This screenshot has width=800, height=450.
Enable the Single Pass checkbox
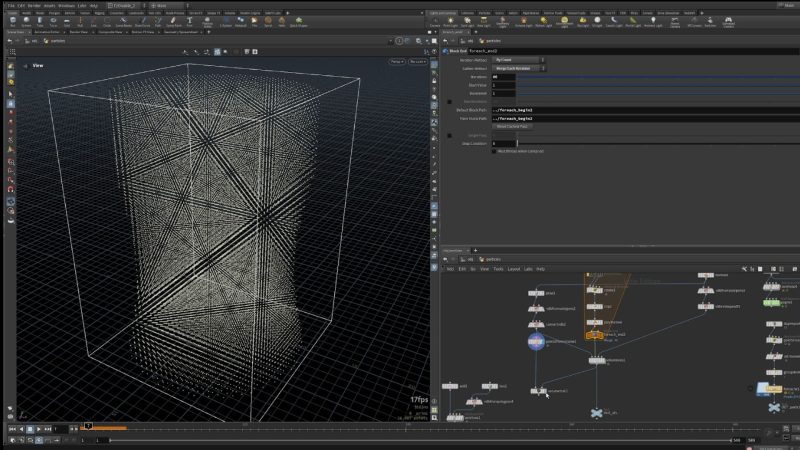[451, 135]
